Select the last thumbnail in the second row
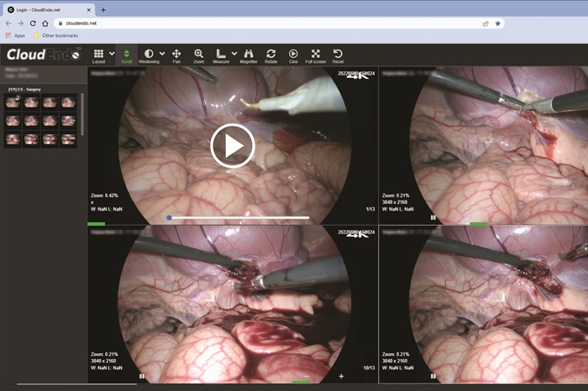The height and width of the screenshot is (391, 588). click(x=68, y=121)
